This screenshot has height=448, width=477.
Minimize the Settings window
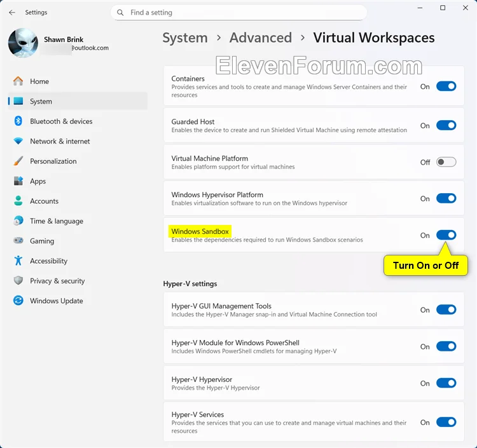(x=420, y=8)
